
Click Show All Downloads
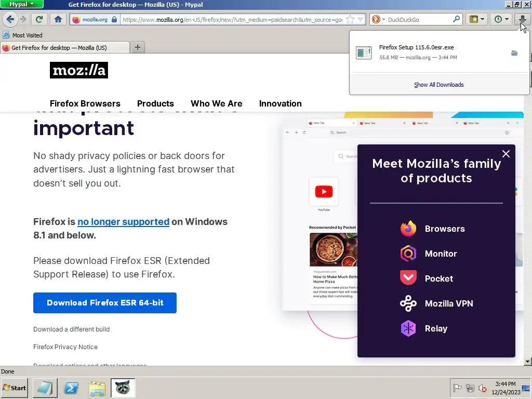click(x=438, y=85)
